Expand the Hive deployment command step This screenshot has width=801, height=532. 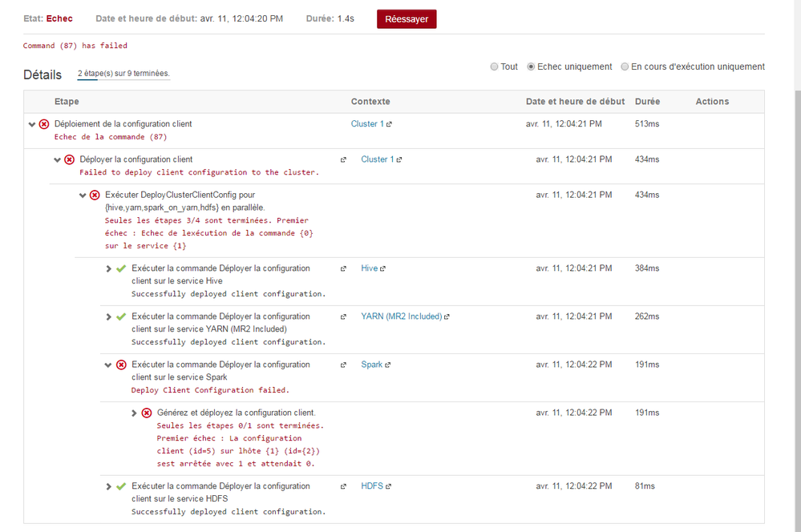[109, 268]
